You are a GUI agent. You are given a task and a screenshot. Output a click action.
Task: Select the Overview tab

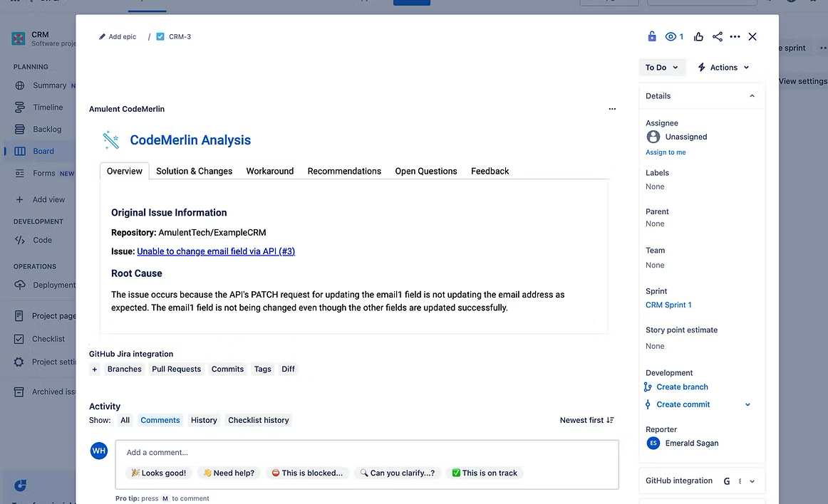(125, 171)
